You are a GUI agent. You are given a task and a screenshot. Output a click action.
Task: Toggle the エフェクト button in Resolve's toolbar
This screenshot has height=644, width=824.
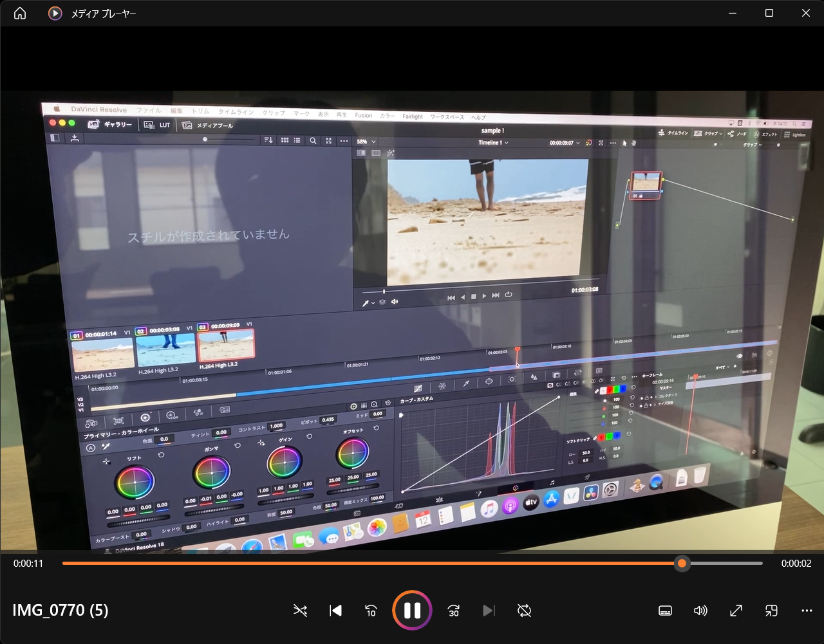765,134
